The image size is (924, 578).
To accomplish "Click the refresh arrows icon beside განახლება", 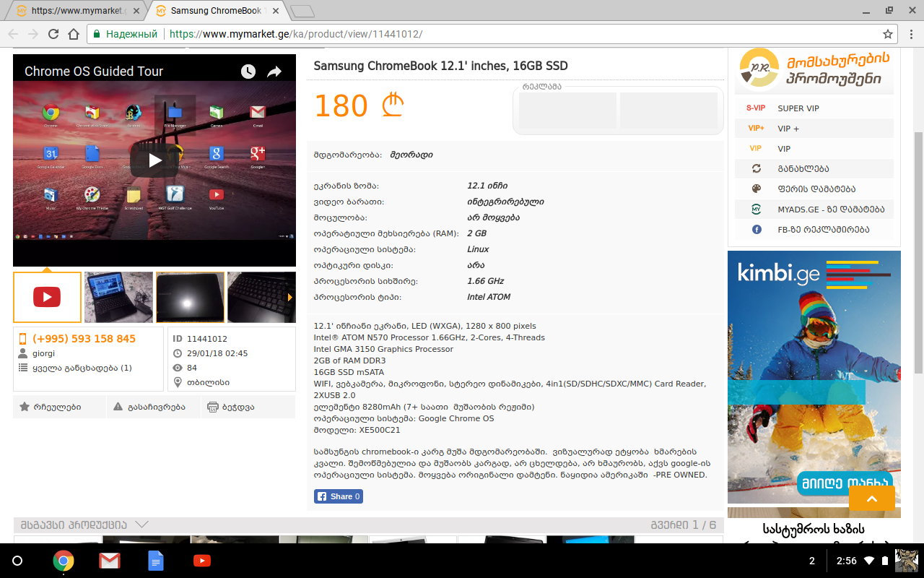I will (757, 169).
